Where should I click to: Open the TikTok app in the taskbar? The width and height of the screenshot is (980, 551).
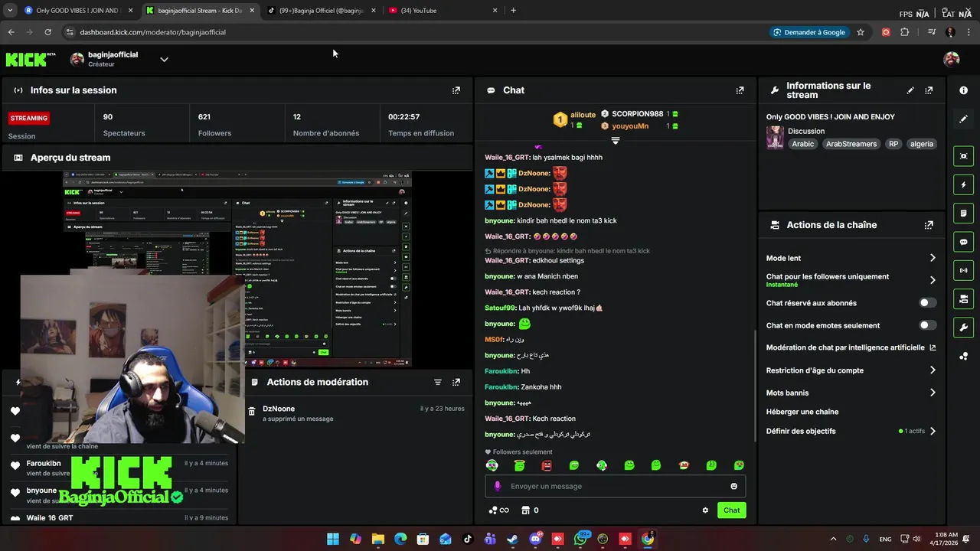468,539
